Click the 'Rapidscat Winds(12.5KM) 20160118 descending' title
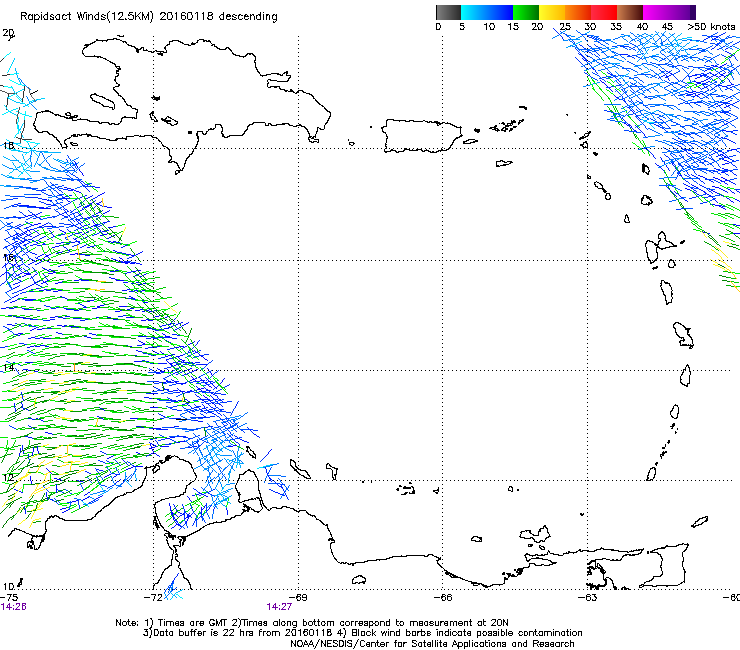 [x=149, y=17]
